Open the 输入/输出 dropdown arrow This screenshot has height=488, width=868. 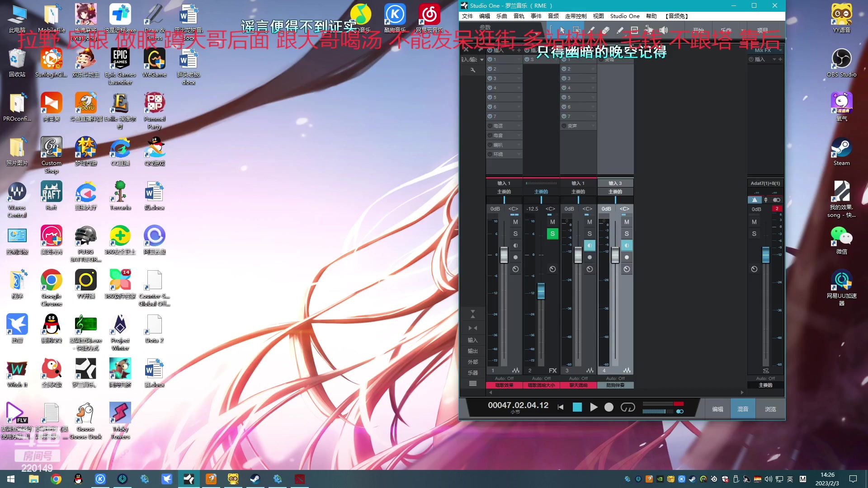482,60
